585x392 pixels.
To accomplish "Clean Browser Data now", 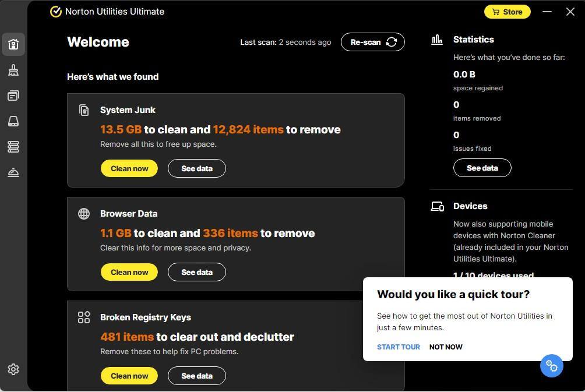I will (x=129, y=272).
